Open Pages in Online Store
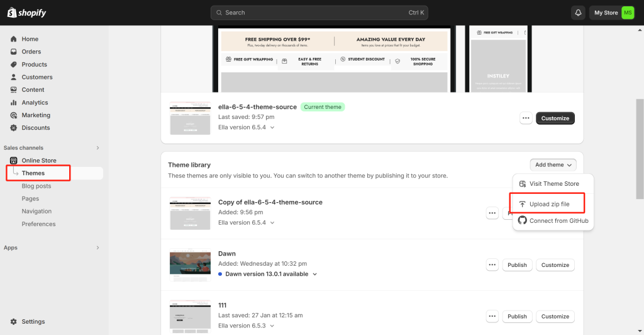This screenshot has height=335, width=644. pos(30,199)
